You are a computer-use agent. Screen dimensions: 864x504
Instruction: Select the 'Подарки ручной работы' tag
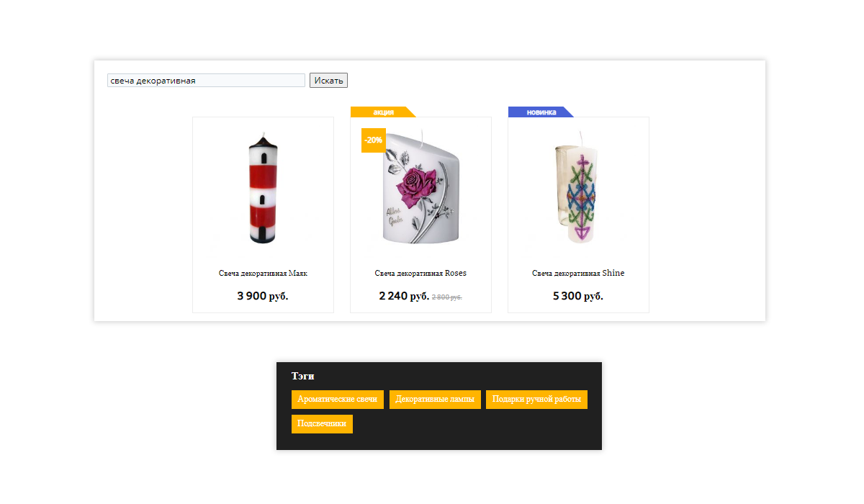(536, 400)
